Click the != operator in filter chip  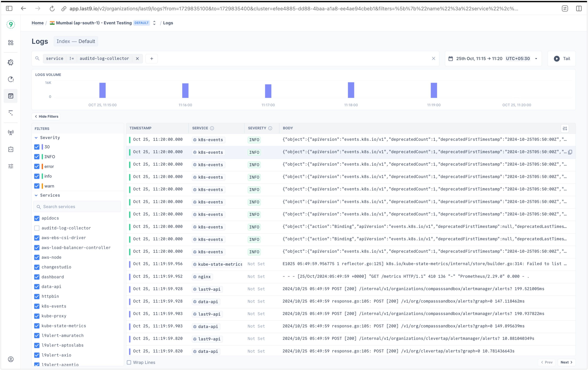point(72,59)
